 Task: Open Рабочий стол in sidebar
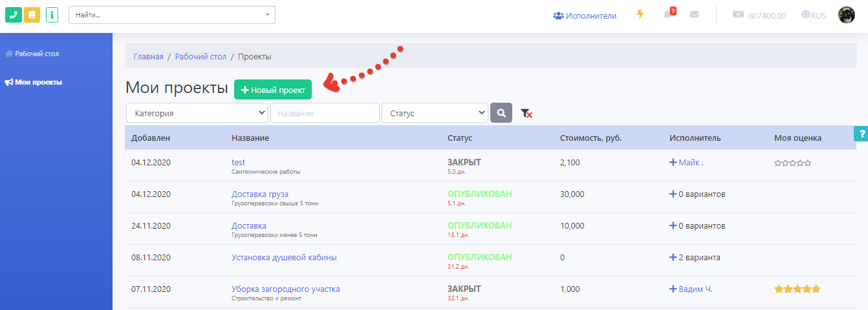pyautogui.click(x=37, y=54)
